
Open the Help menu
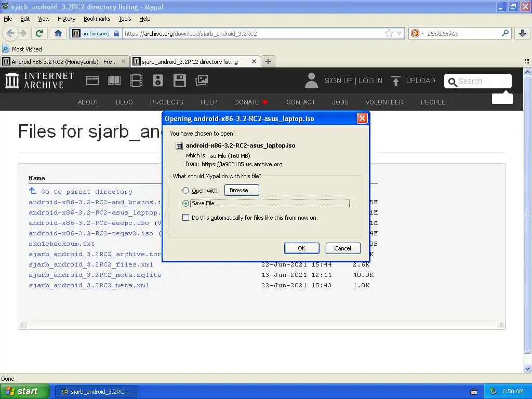[x=144, y=19]
